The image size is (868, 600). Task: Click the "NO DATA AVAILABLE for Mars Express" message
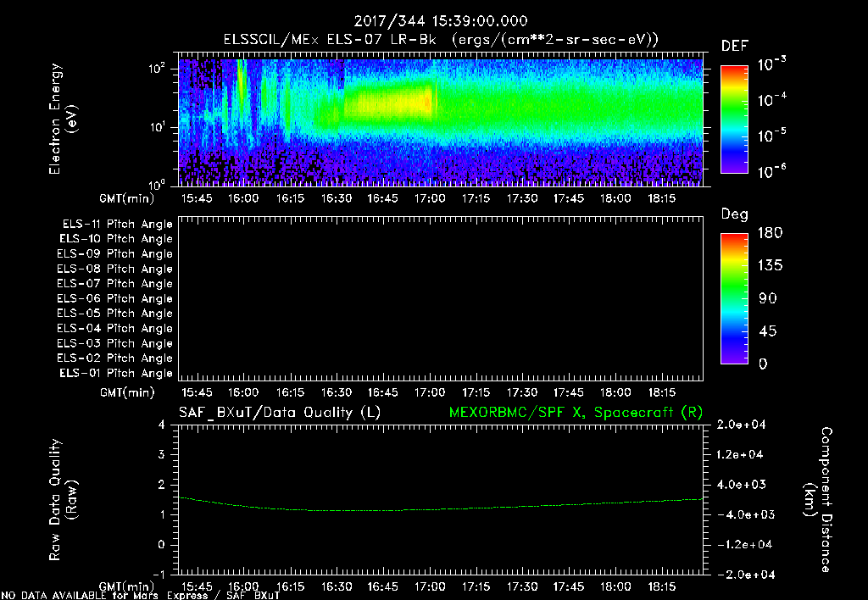(142, 595)
